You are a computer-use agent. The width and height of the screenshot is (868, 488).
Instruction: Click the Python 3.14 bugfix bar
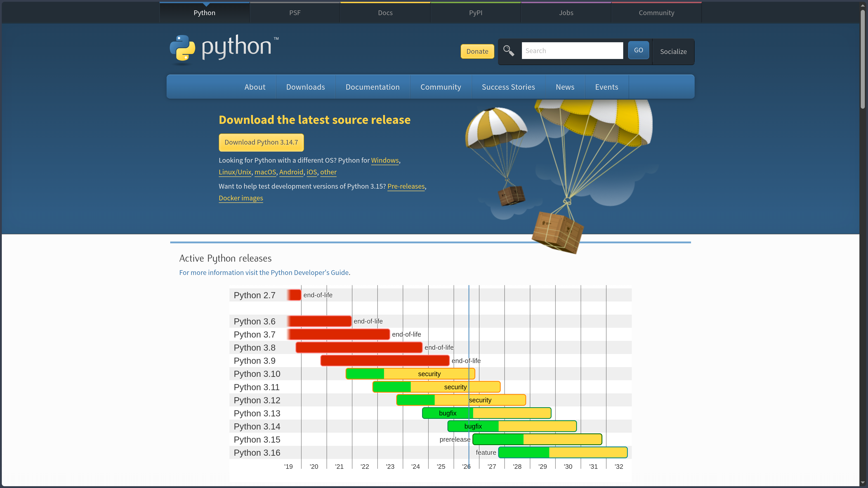click(x=512, y=426)
